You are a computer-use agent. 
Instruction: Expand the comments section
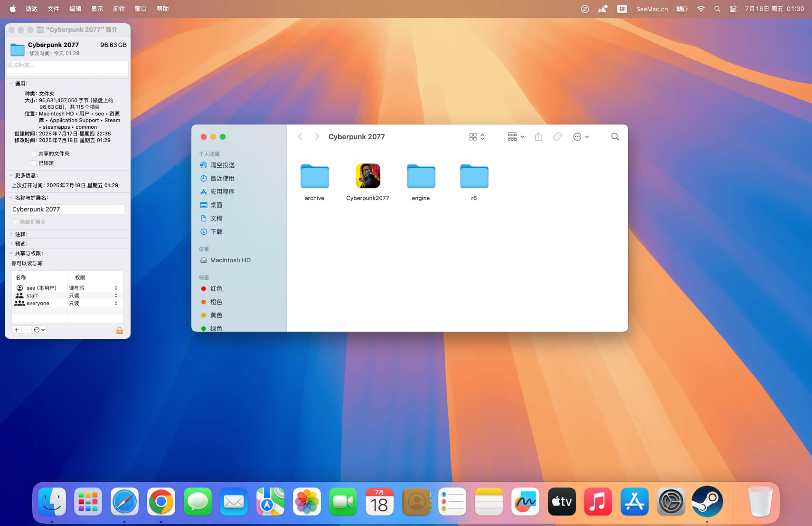(x=11, y=234)
